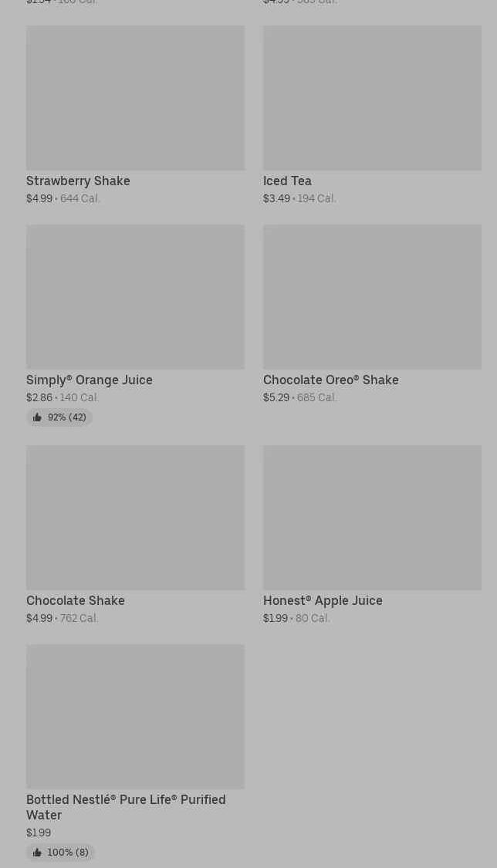
Task: Tap the Chocolate Shake image placeholder
Action: 135,518
